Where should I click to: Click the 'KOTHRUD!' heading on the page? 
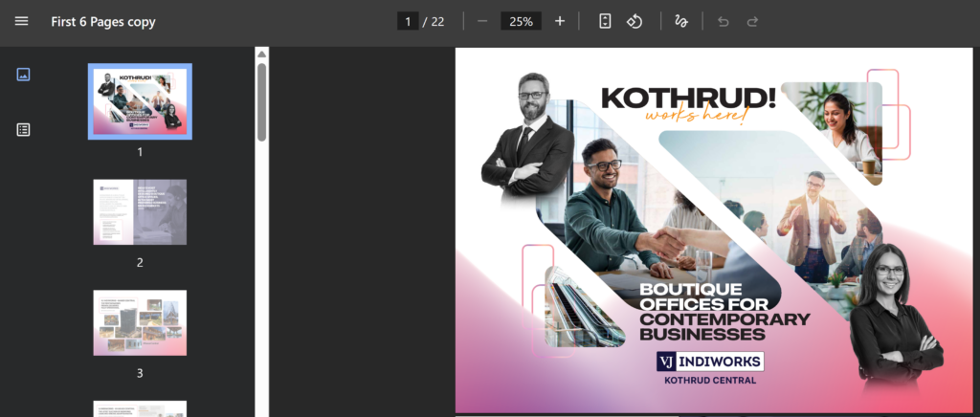[x=688, y=99]
